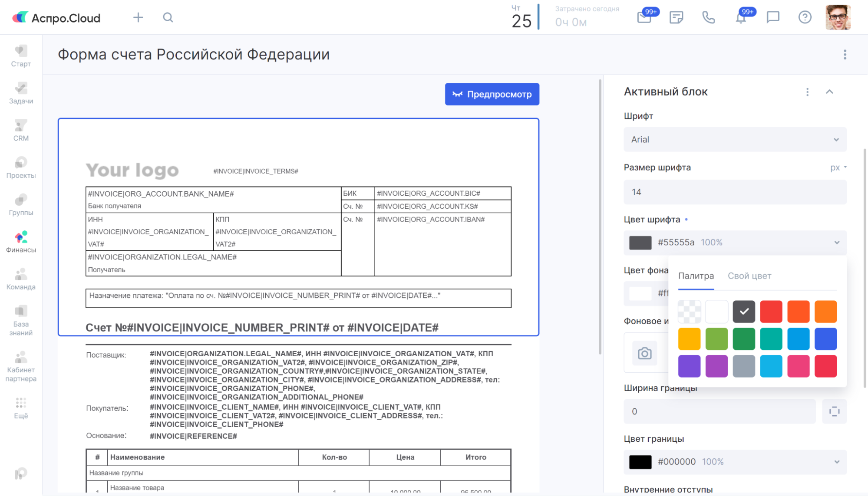Image resolution: width=868 pixels, height=496 pixels.
Task: Open Активный блок three-dot menu
Action: 807,92
